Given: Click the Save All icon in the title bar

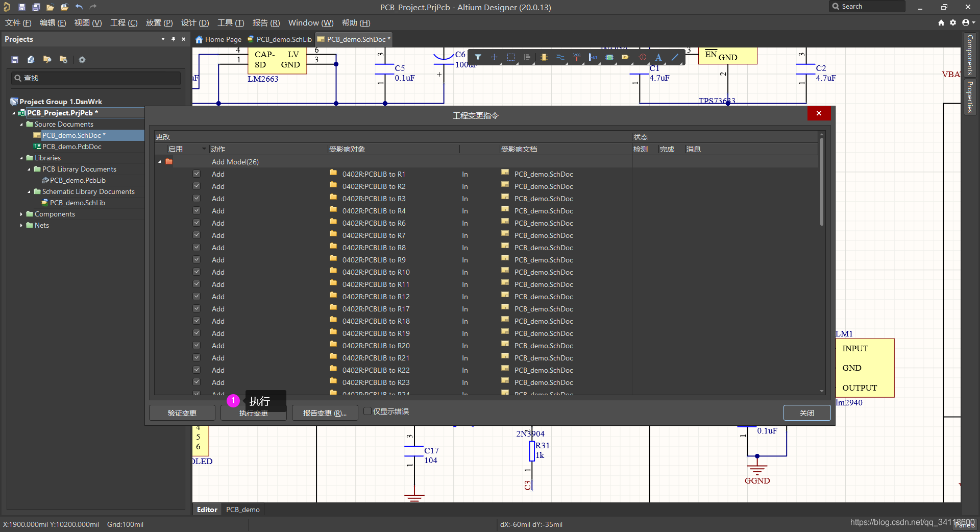Looking at the screenshot, I should tap(36, 7).
